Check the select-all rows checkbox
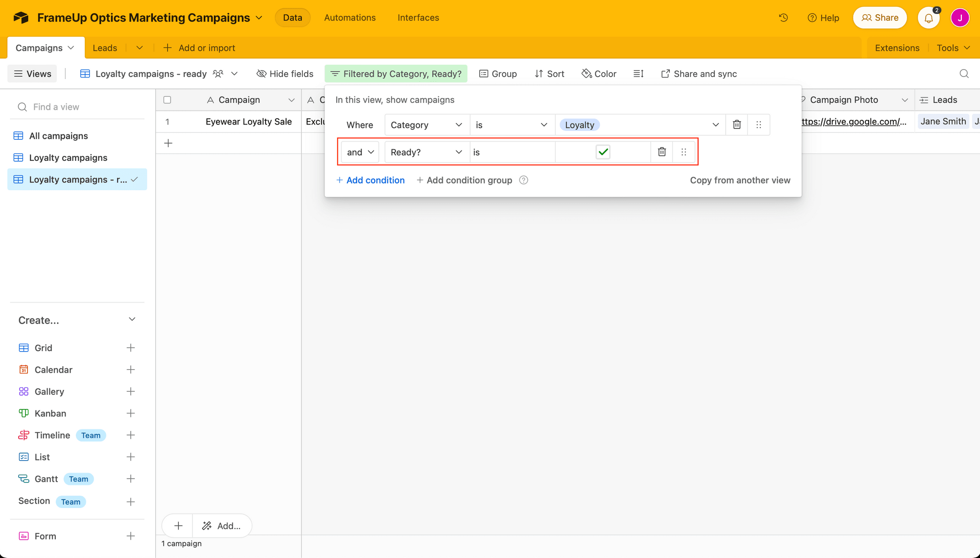The image size is (980, 558). 167,100
